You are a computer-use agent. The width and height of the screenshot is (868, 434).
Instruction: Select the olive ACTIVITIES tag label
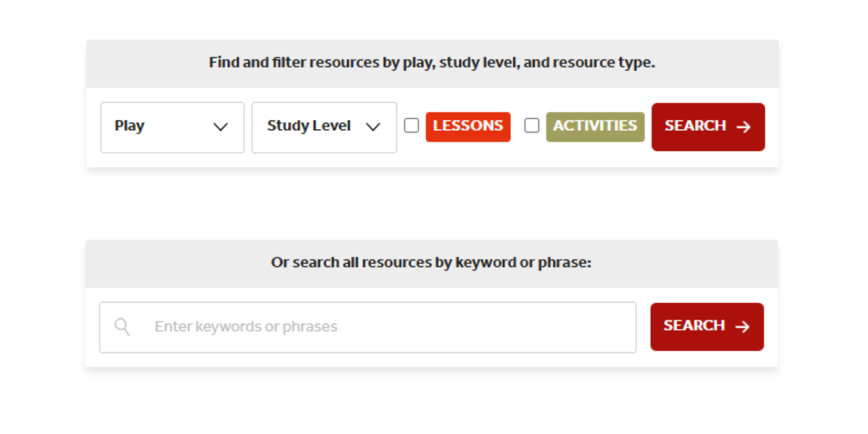(x=595, y=126)
